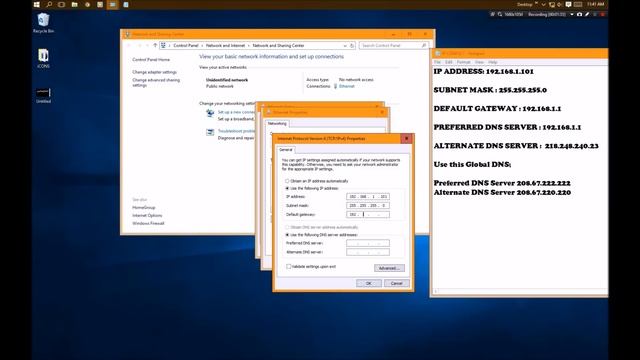The image size is (640, 360).
Task: Select the Untitled desktop file icon
Action: click(43, 95)
